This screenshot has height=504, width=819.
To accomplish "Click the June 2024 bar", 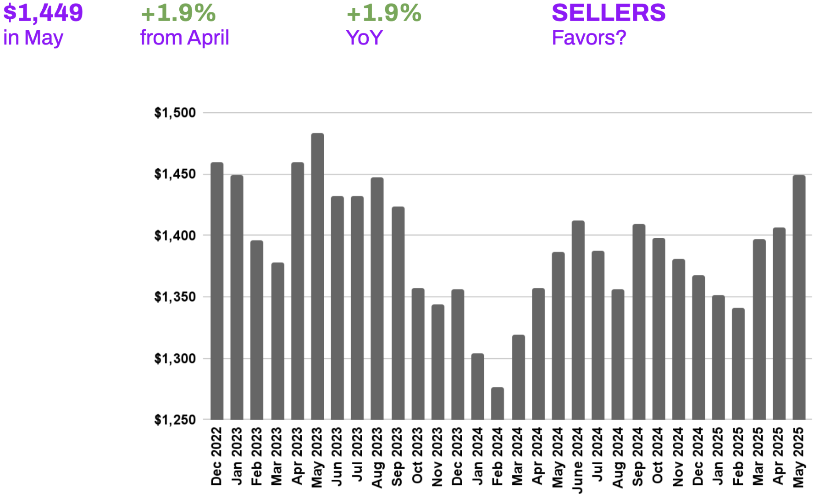I will [x=578, y=320].
